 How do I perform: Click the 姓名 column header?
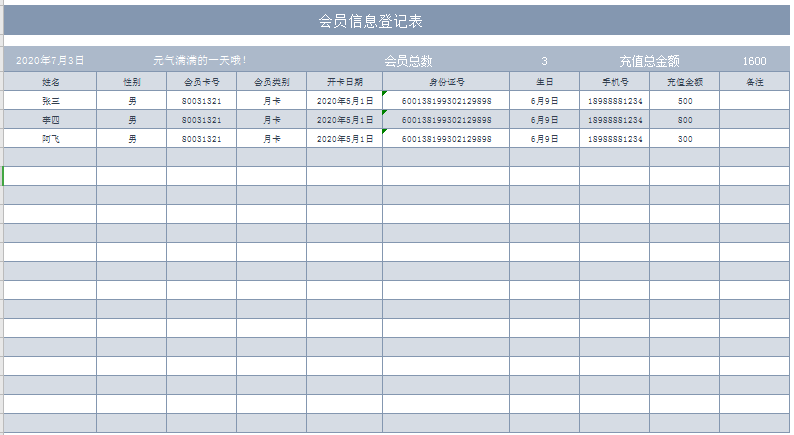50,81
